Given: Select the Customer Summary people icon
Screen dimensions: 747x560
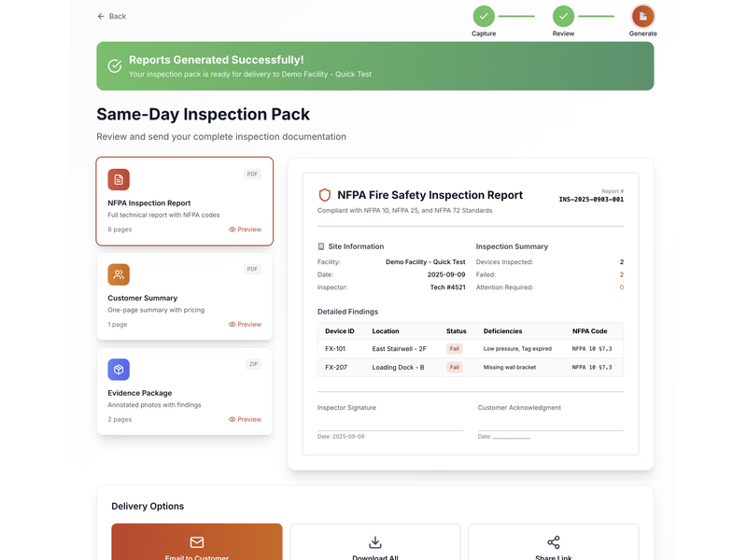Looking at the screenshot, I should [119, 274].
